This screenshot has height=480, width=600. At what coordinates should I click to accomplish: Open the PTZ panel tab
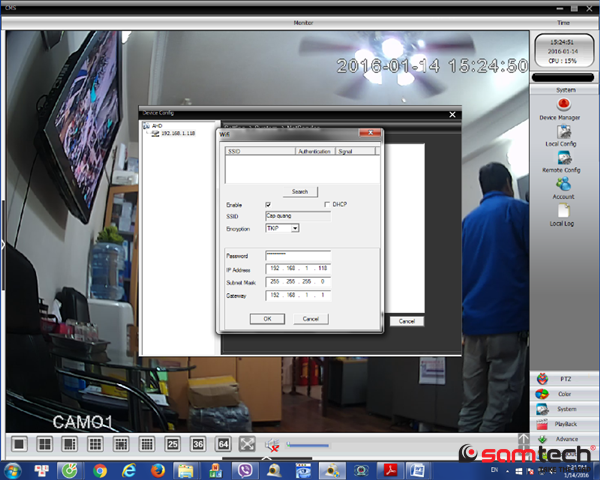click(566, 381)
